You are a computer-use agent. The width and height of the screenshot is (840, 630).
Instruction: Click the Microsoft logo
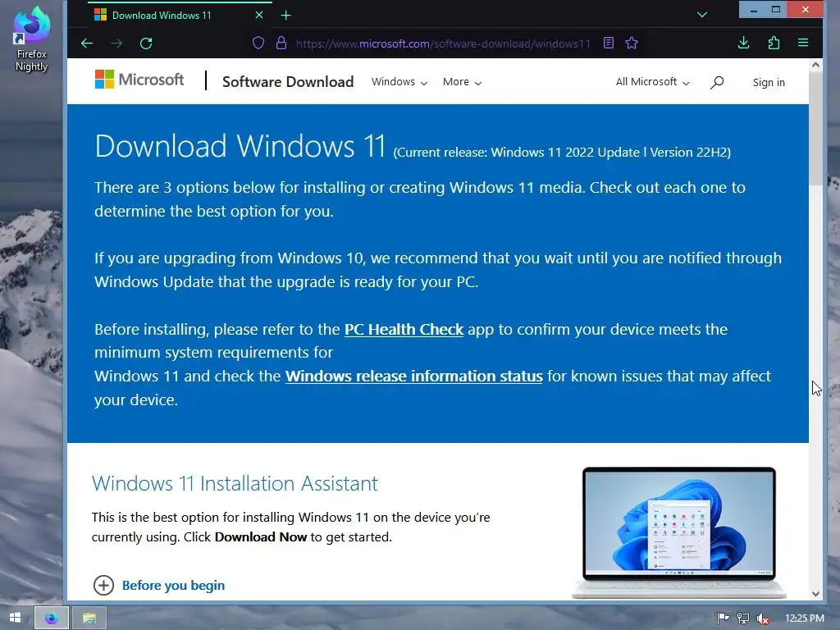click(139, 80)
